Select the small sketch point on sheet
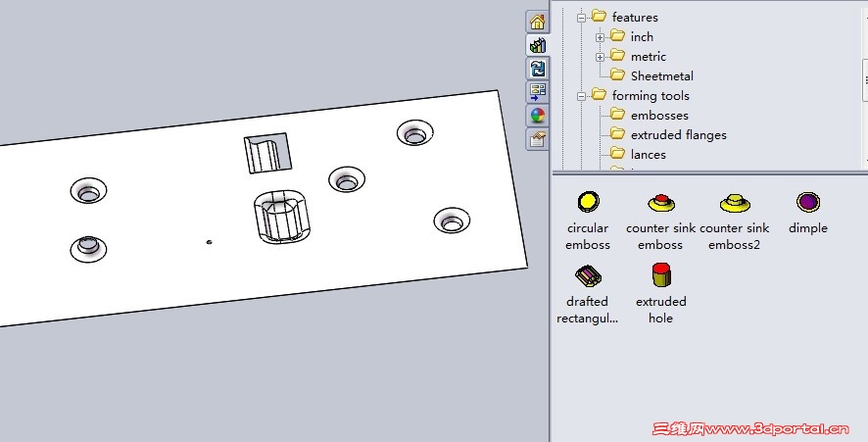The image size is (868, 442). tap(210, 241)
